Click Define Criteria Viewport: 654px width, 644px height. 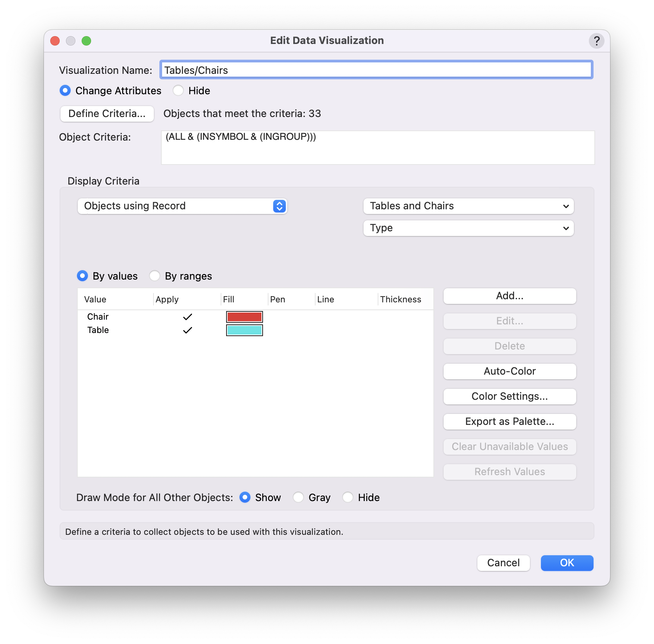(107, 113)
